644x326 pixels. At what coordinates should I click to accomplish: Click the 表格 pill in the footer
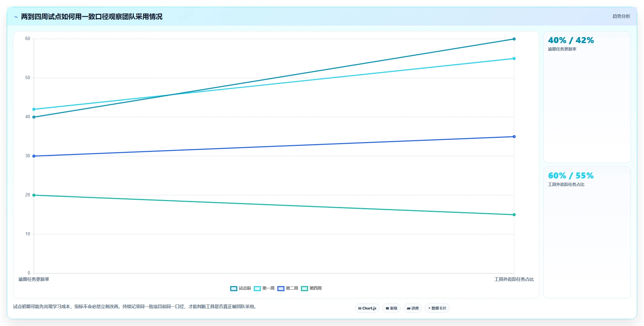(391, 308)
